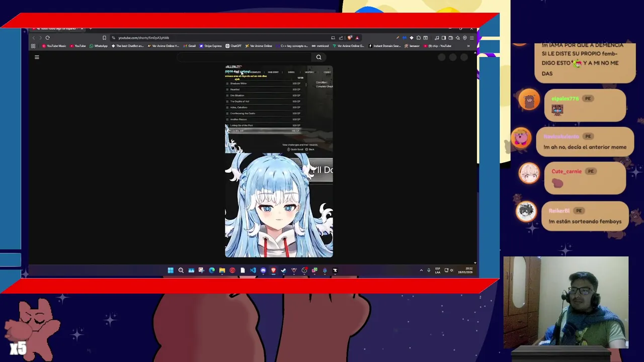Image resolution: width=644 pixels, height=362 pixels.
Task: Open the Windows Start button
Action: (171, 270)
